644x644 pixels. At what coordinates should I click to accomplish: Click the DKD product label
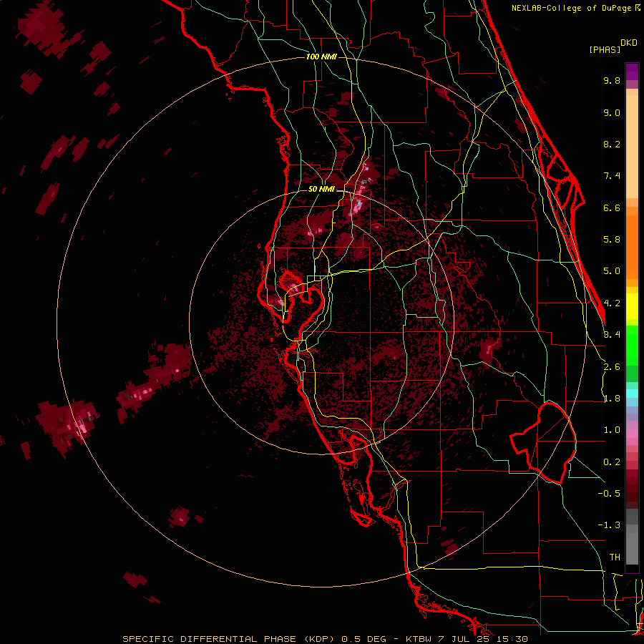click(628, 43)
